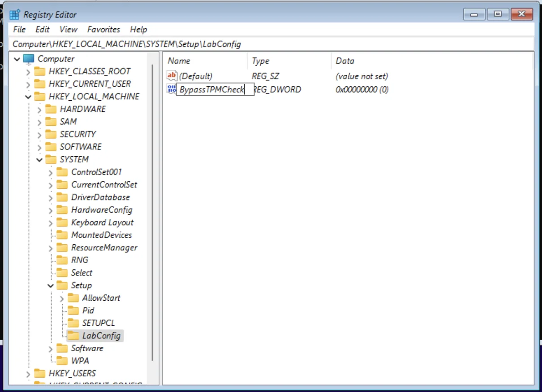Collapse the Computer root node
The width and height of the screenshot is (542, 392).
click(x=17, y=59)
